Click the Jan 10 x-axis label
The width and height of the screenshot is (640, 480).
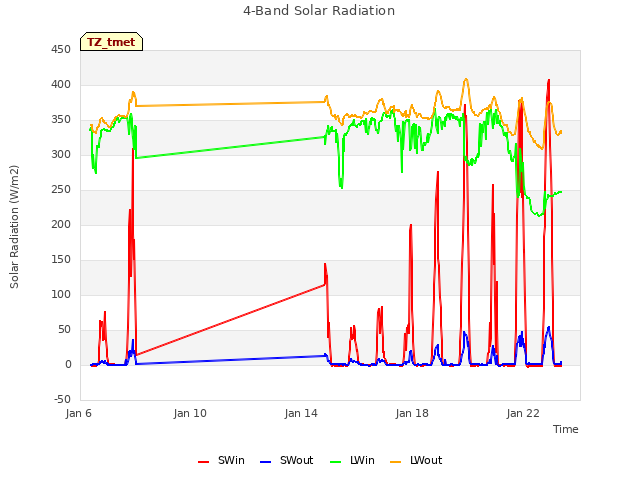coord(190,413)
